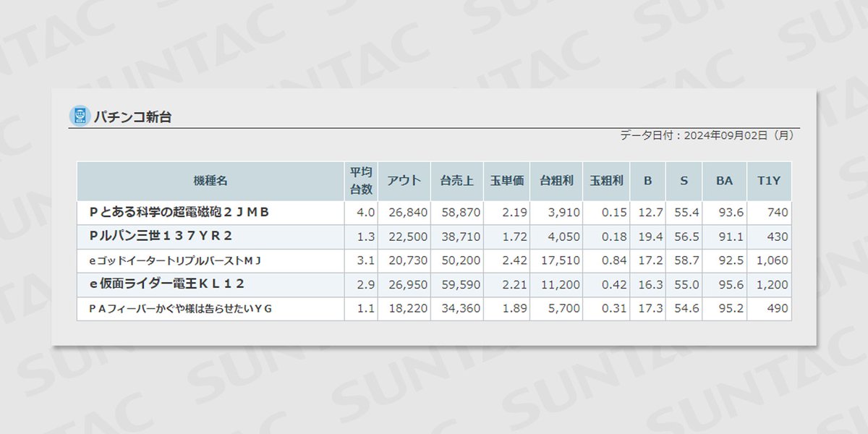This screenshot has height=434, width=868.
Task: Select the B column header
Action: 648,181
